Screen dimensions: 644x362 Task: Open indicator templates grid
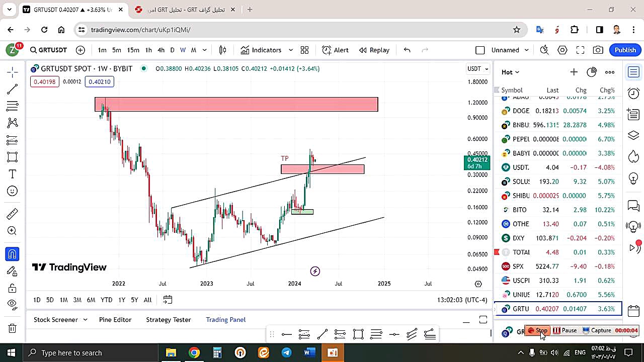304,50
